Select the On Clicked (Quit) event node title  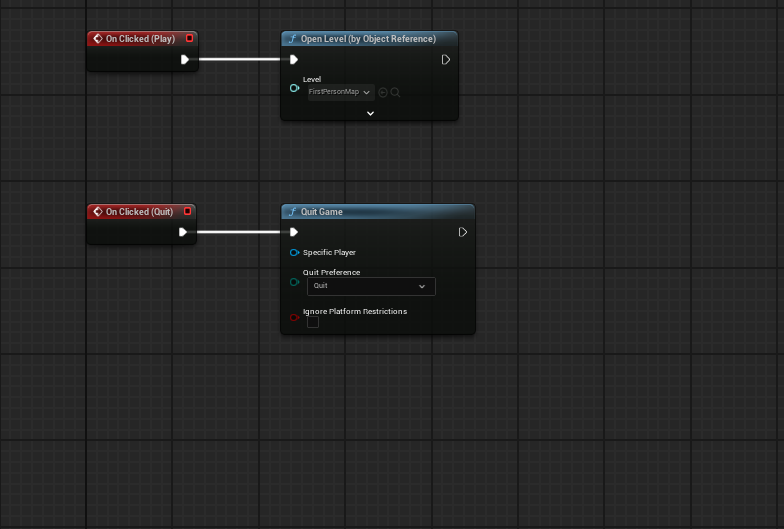click(140, 212)
